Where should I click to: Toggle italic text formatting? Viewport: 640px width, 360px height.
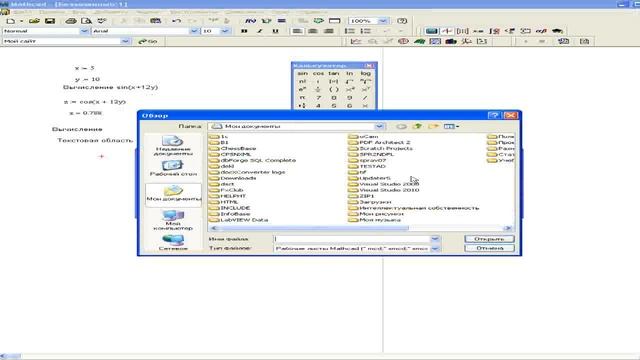260,31
